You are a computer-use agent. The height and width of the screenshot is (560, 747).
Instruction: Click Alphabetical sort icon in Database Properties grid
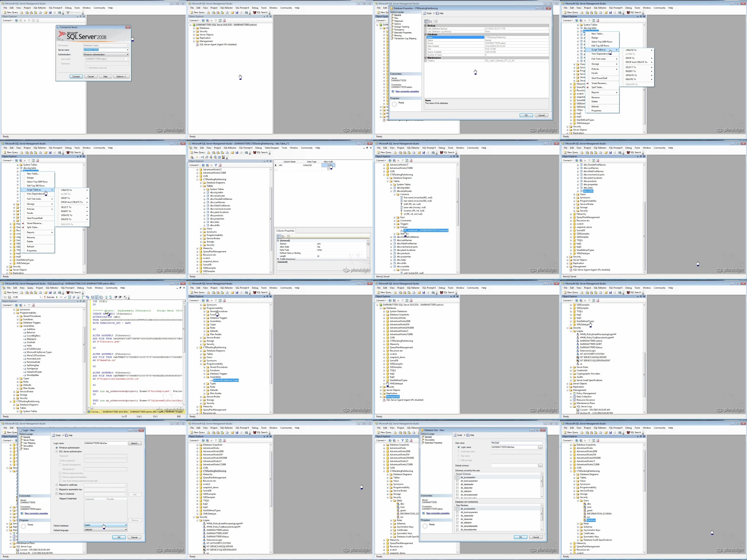tap(430, 21)
